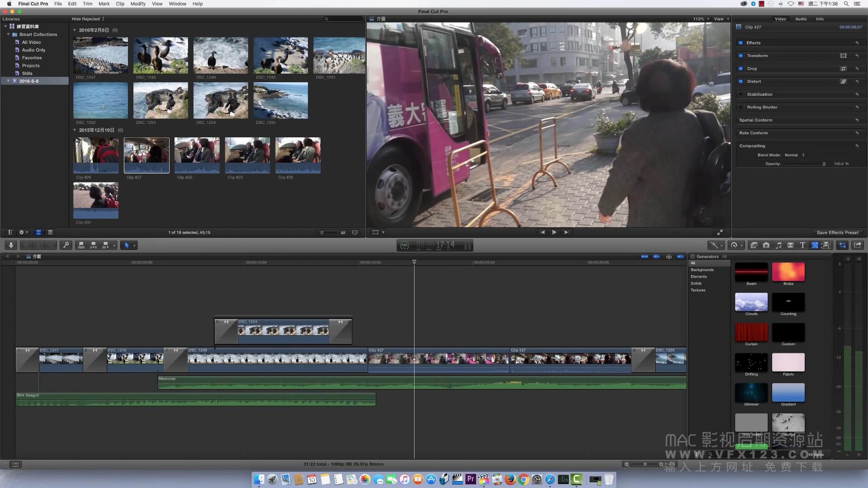Adjust the timeline zoom slider

click(x=645, y=464)
